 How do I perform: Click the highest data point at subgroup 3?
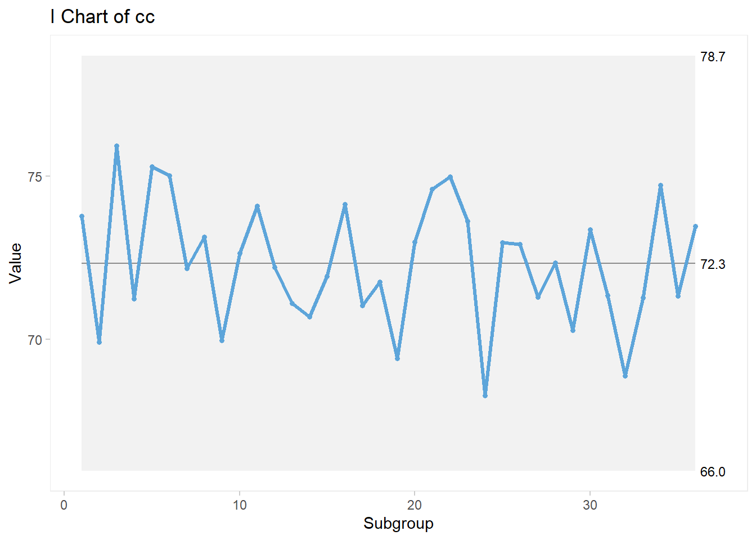(117, 146)
